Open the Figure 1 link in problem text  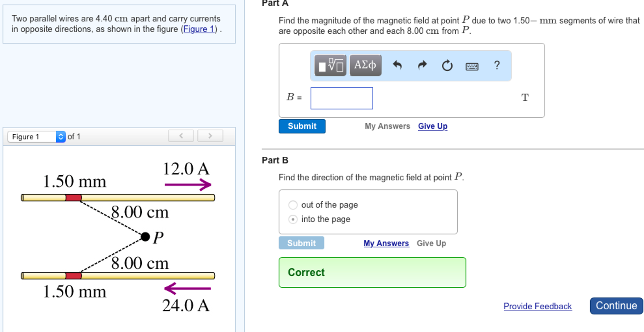[x=199, y=29]
